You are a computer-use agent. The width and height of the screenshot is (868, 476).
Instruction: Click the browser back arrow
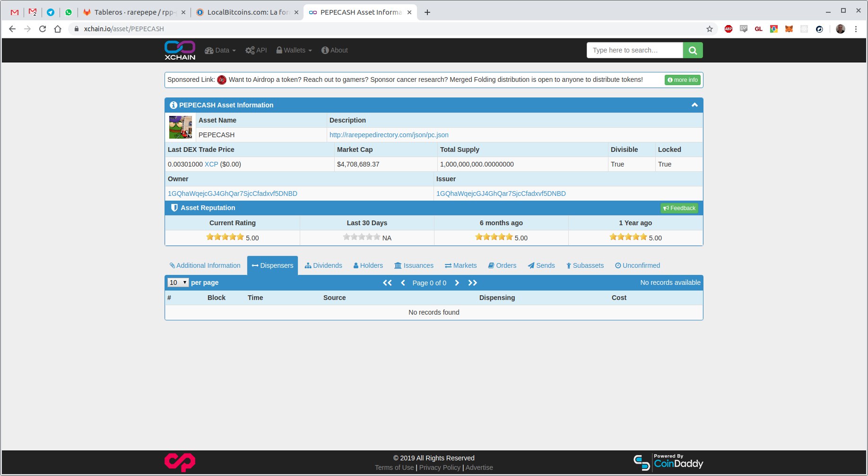point(12,29)
